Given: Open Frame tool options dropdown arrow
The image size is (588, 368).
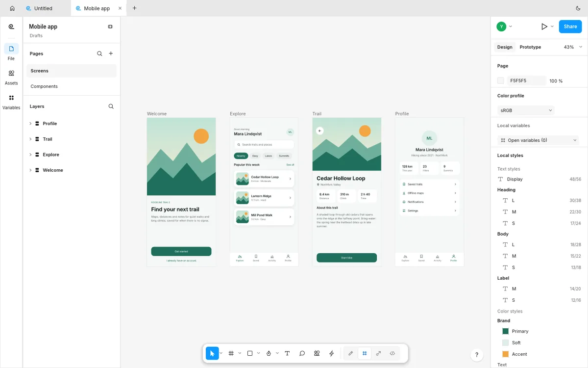Looking at the screenshot, I should (x=240, y=353).
